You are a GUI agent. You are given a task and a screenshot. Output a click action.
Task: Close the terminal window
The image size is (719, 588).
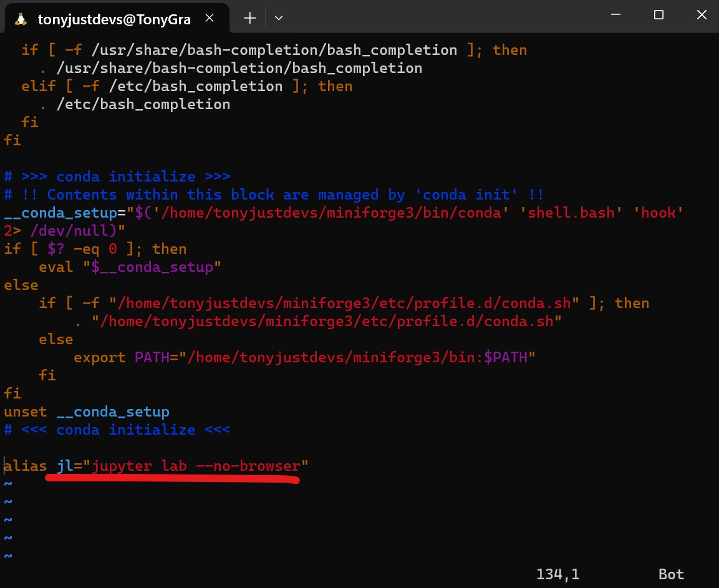tap(701, 15)
